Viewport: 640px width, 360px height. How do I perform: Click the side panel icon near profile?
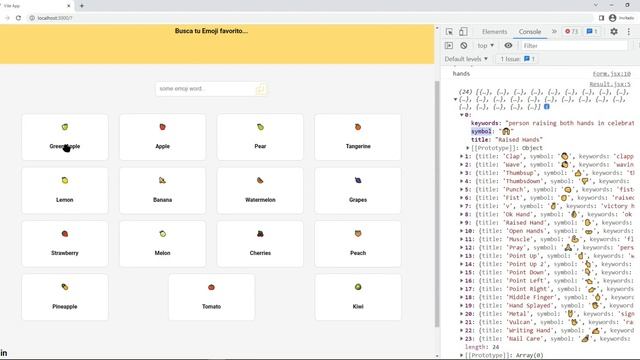pos(601,18)
